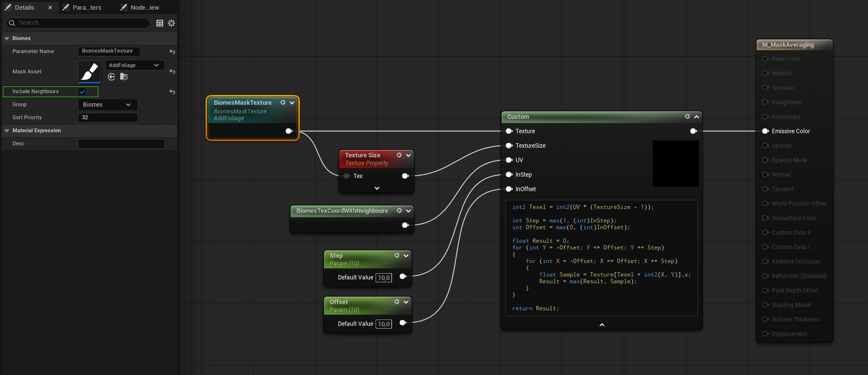Click the Emissive Color input pin
Image resolution: width=868 pixels, height=375 pixels.
(765, 131)
